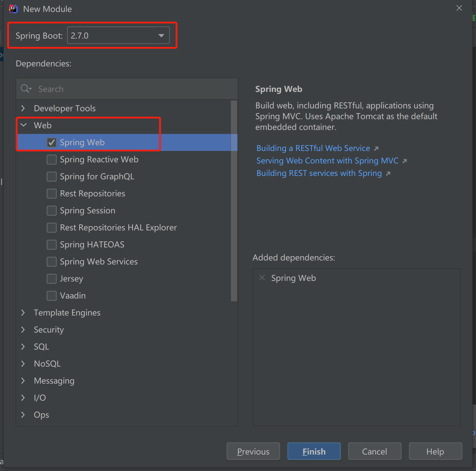Expand the Messaging category

click(x=23, y=381)
